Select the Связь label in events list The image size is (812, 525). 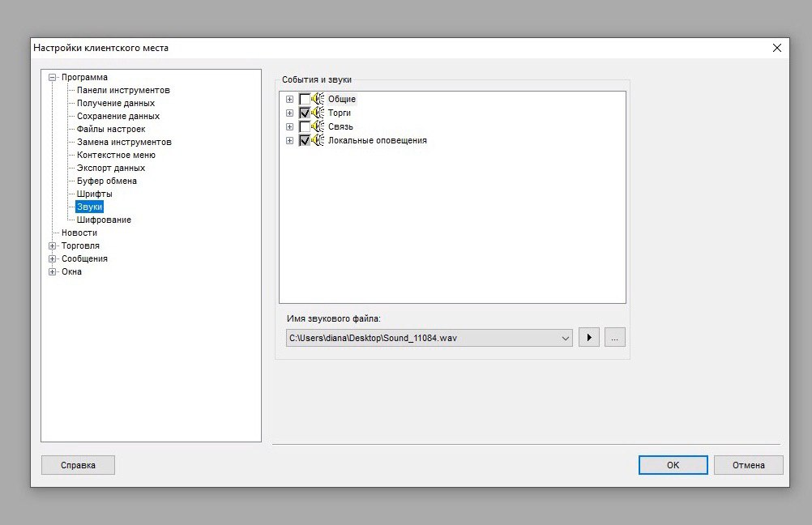(340, 127)
